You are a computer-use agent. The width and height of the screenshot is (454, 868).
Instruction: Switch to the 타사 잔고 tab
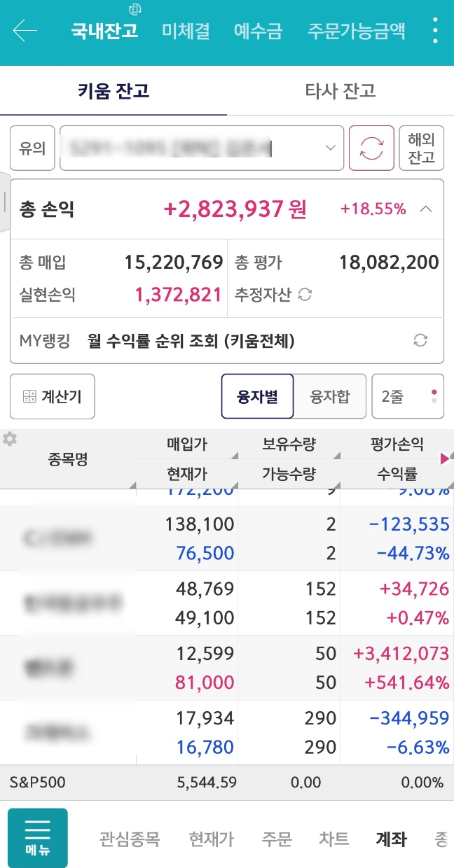[x=340, y=90]
